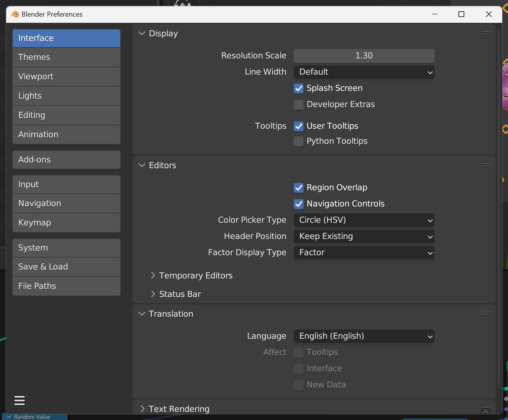Maximize the Blender Preferences window
This screenshot has width=508, height=420.
click(x=461, y=14)
